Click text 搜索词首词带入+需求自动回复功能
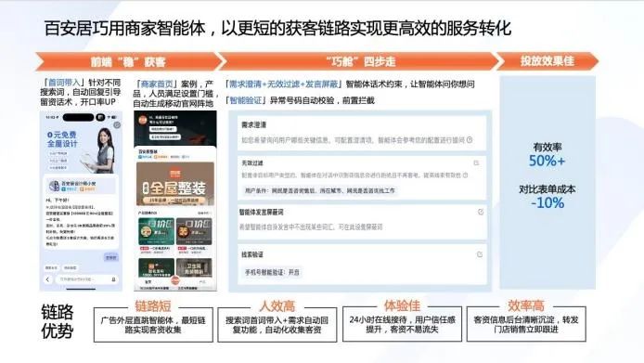The image size is (644, 363). coord(277,325)
